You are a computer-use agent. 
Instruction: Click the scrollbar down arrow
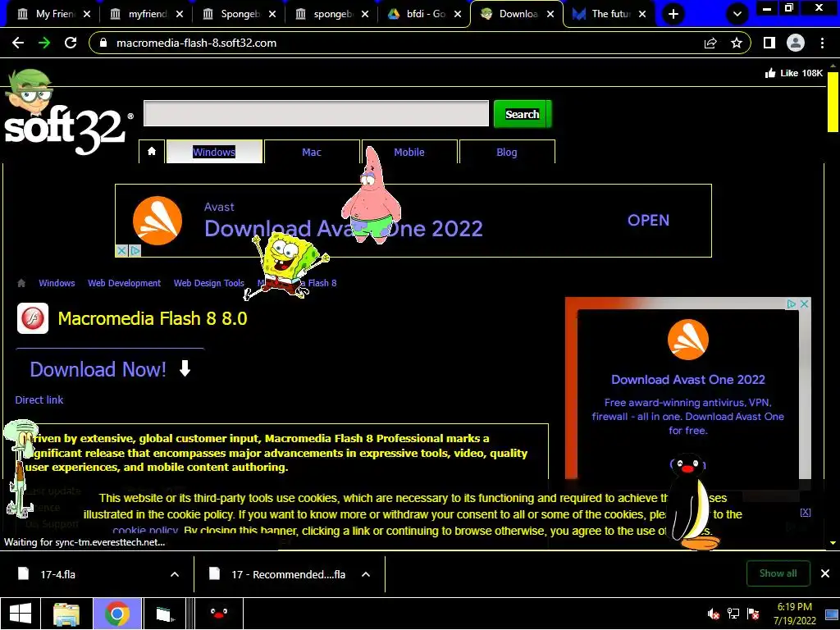point(833,543)
